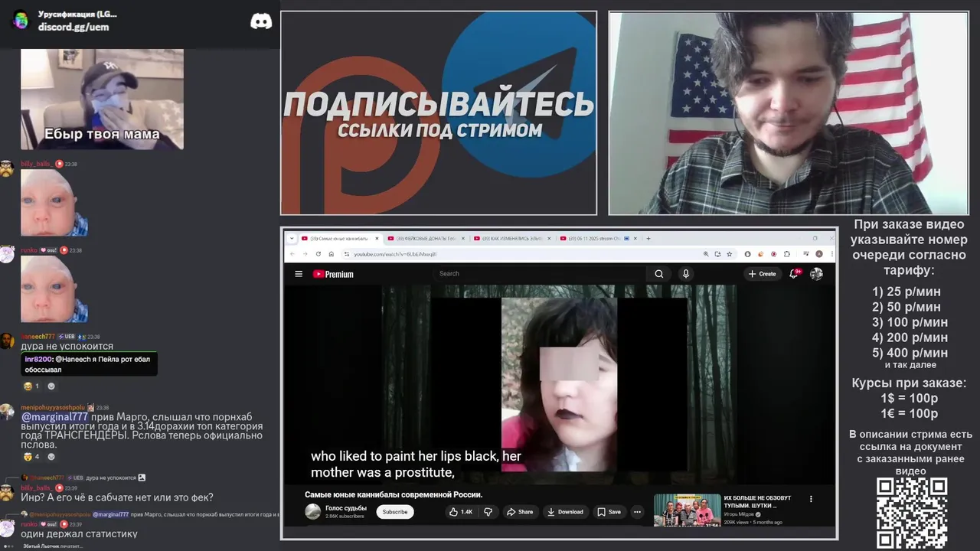This screenshot has width=980, height=551.
Task: Click the Chrome profile avatar in toolbar
Action: 818,254
